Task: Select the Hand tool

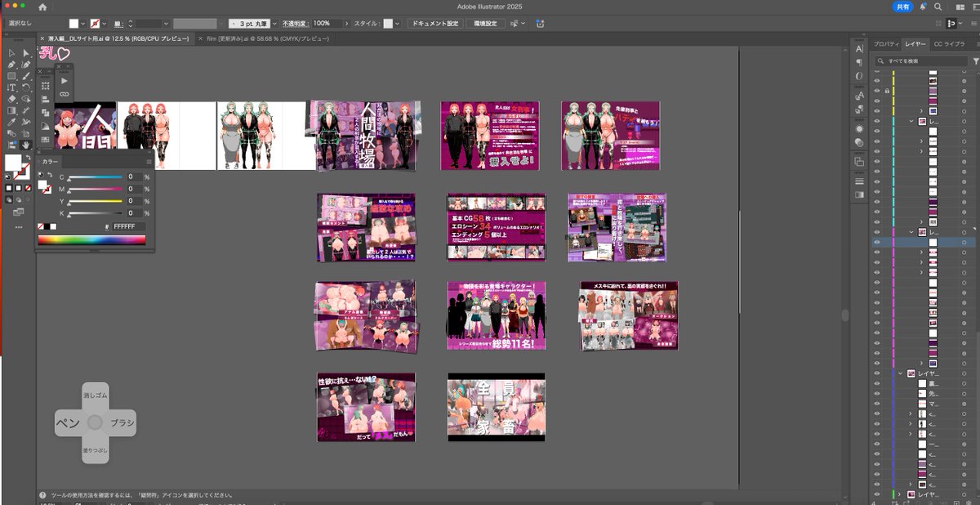Action: [x=26, y=145]
